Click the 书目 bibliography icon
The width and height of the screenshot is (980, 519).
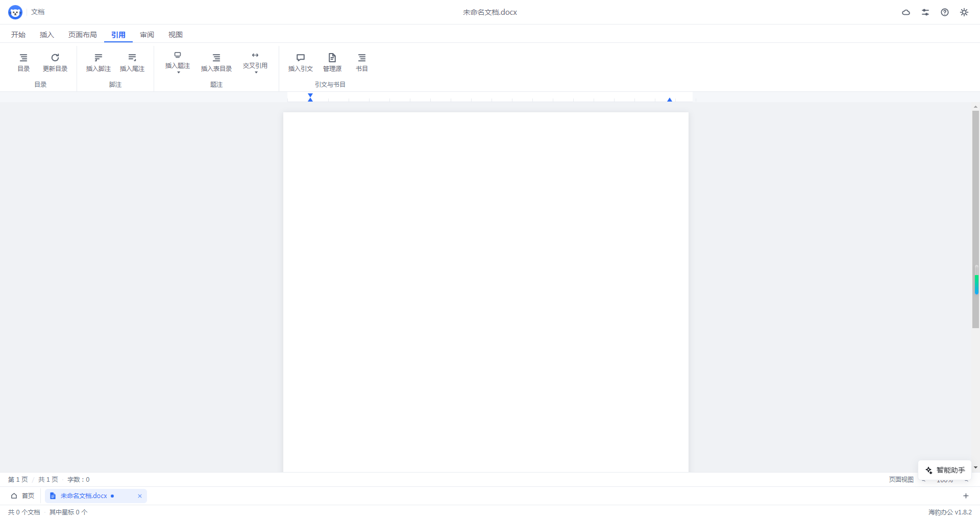point(362,58)
